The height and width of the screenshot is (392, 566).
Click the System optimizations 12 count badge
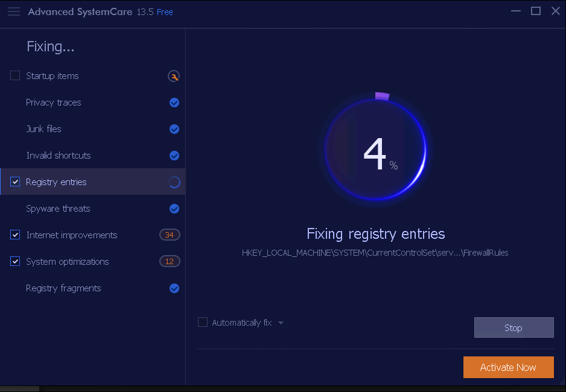[x=170, y=262]
